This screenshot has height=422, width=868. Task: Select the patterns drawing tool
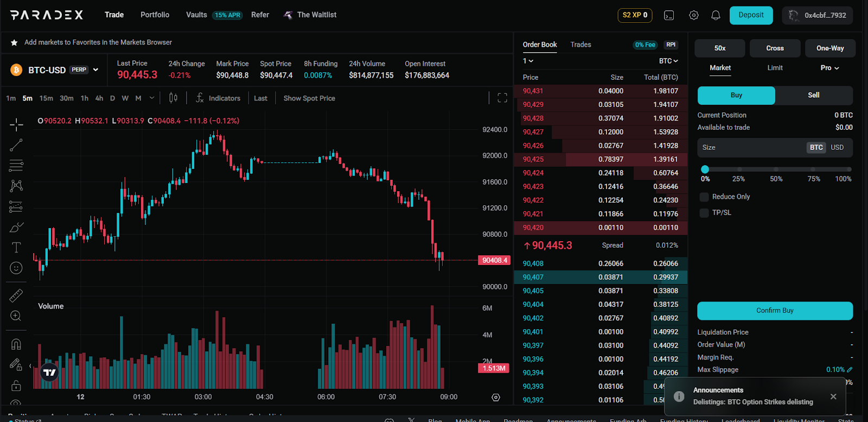pyautogui.click(x=16, y=186)
